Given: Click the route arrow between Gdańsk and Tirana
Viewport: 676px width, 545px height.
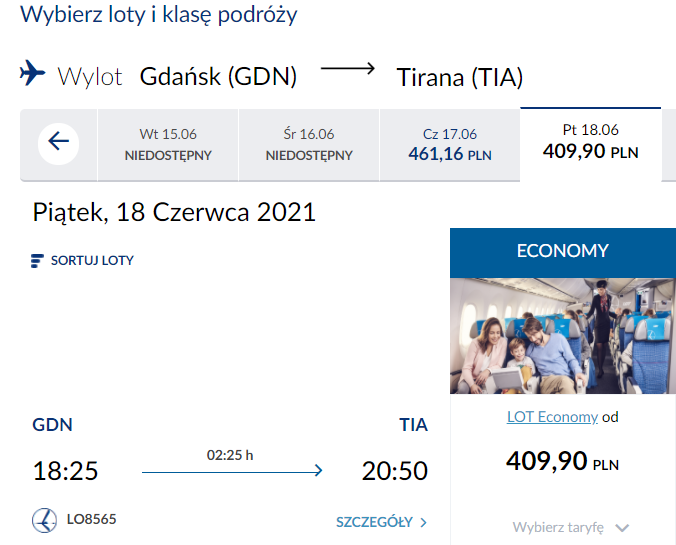Looking at the screenshot, I should click(x=347, y=70).
